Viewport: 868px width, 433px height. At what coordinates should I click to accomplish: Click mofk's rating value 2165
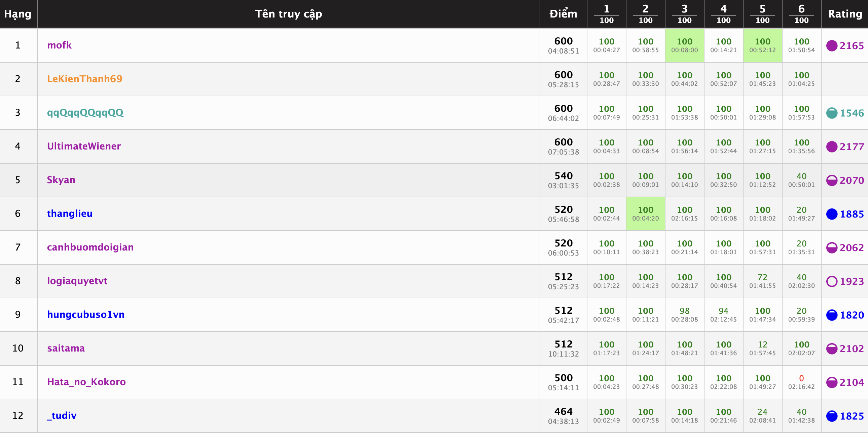[852, 46]
